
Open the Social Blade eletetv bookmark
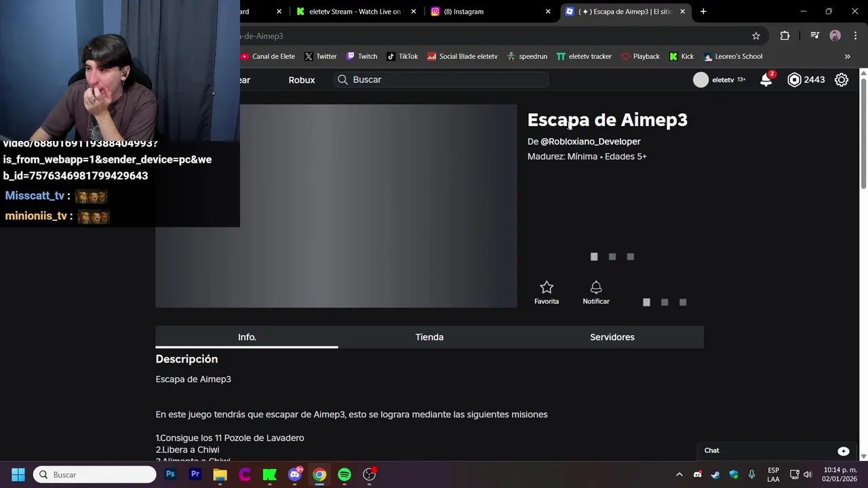(462, 56)
